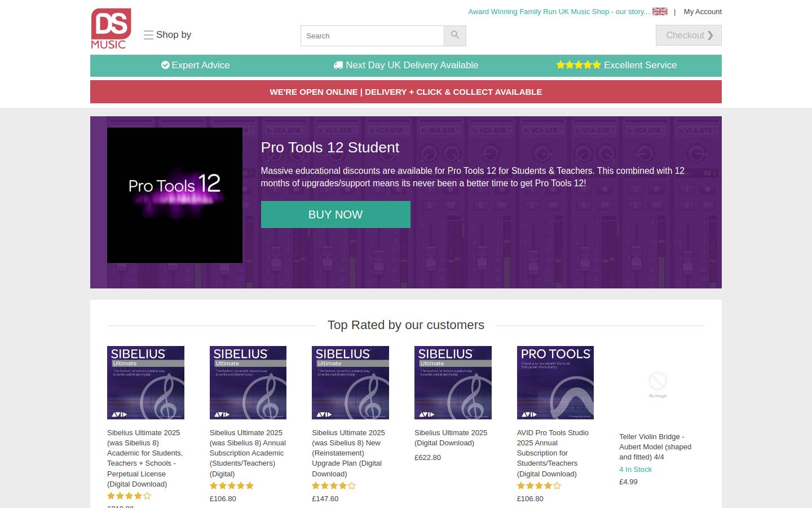Click £106.80 under Sibelius Annual Subscription
This screenshot has height=508, width=812.
click(x=223, y=499)
